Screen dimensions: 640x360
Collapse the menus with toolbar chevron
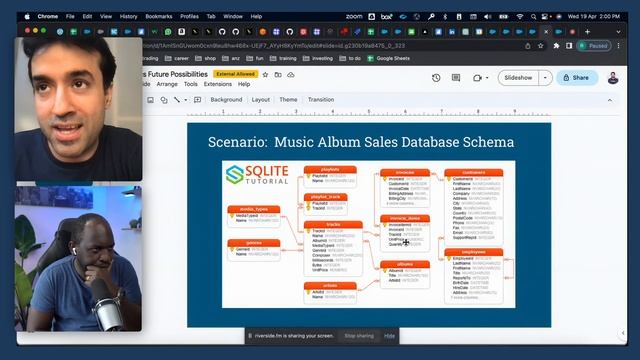[610, 100]
